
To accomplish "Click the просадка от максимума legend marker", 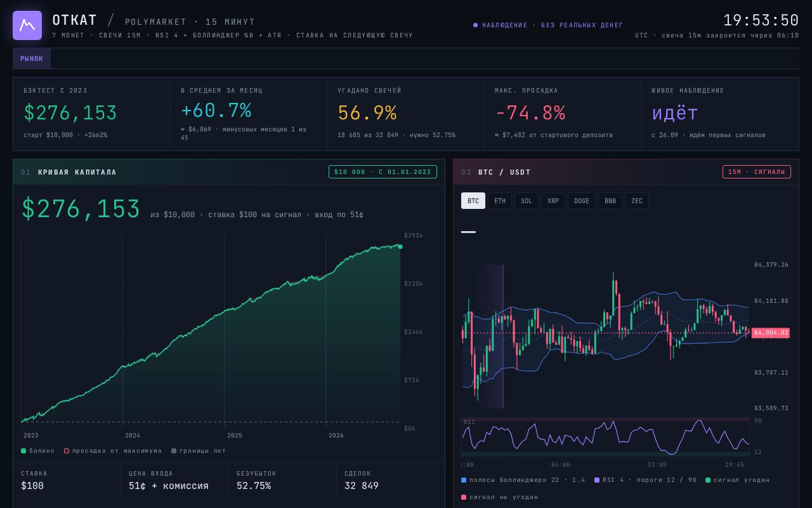I will point(67,451).
